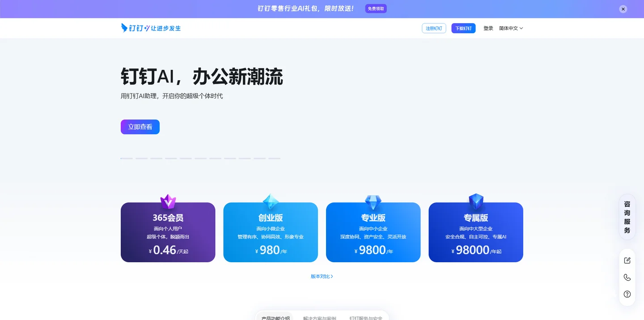Screen dimensions: 644x320
Task: Click 超级个体，脱颖而出 text
Action: [168, 237]
